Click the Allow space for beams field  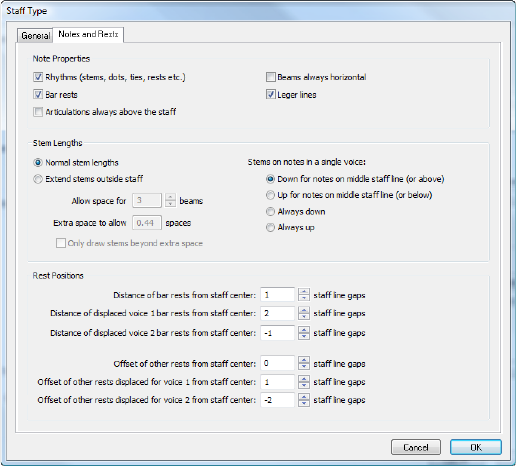click(x=147, y=200)
